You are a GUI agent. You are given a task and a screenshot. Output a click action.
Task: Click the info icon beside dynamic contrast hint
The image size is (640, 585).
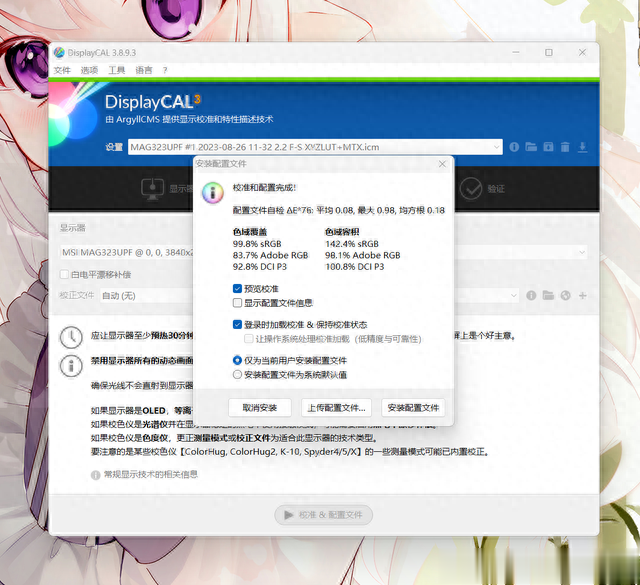click(71, 366)
